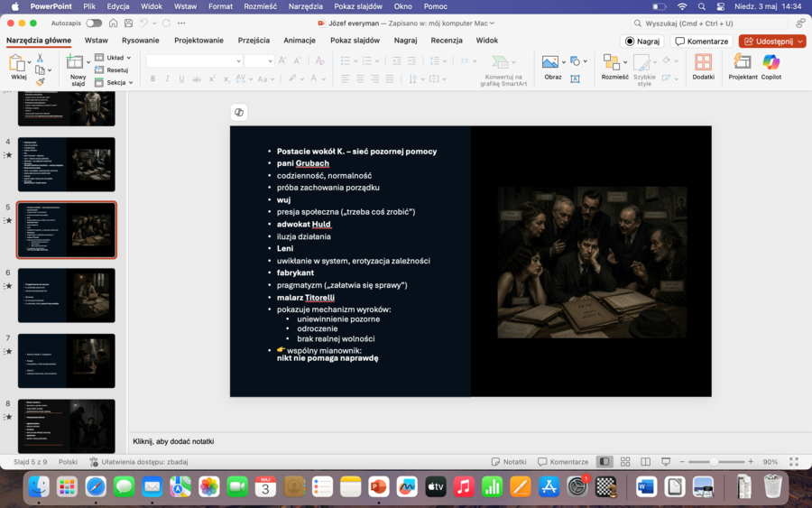Toggle the Autozapis switch
Screen dimensions: 812x508
pos(94,23)
